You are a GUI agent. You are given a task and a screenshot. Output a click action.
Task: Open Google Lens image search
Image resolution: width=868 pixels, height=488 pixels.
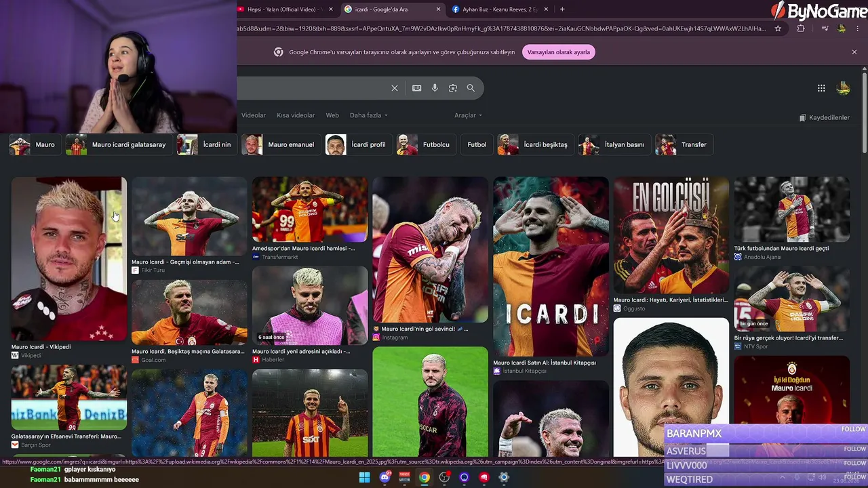[453, 88]
